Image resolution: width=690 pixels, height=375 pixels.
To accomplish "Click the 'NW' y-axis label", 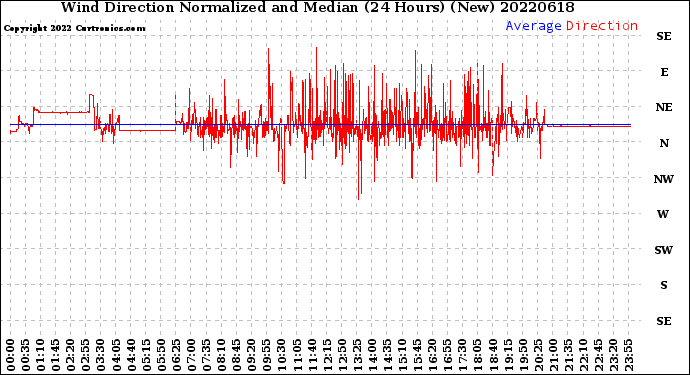I will [x=664, y=179].
